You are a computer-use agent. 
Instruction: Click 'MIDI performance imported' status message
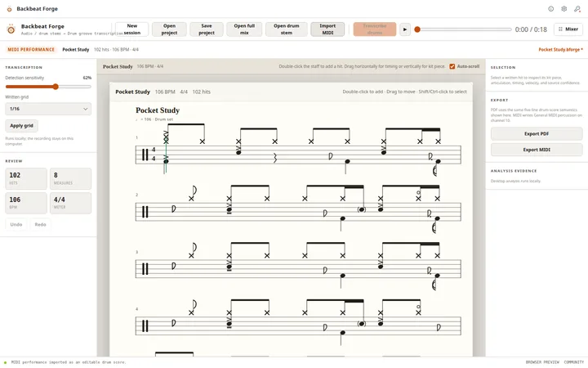tap(69, 362)
